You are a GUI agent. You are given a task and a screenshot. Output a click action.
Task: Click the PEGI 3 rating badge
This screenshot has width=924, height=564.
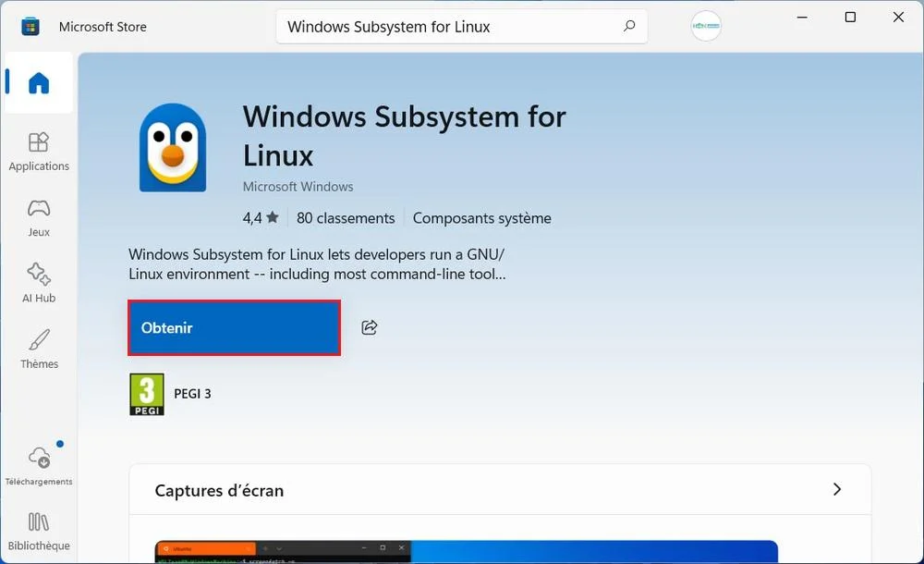(147, 394)
